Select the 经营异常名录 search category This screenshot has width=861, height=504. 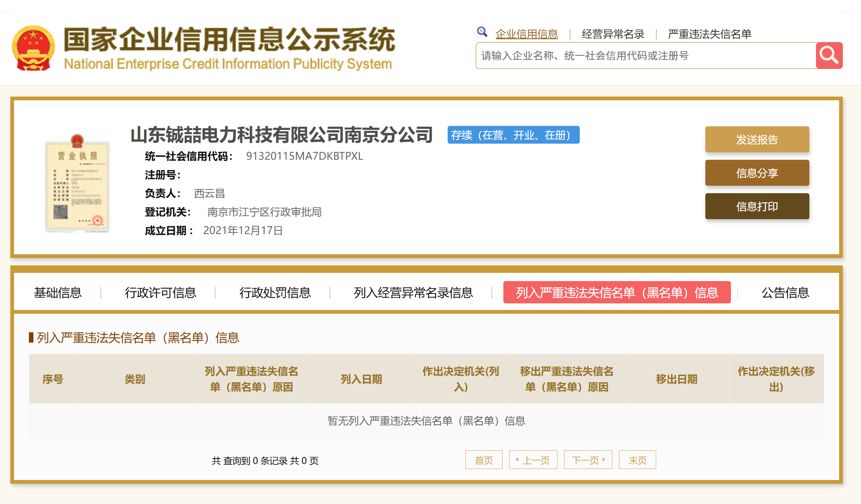pyautogui.click(x=613, y=34)
